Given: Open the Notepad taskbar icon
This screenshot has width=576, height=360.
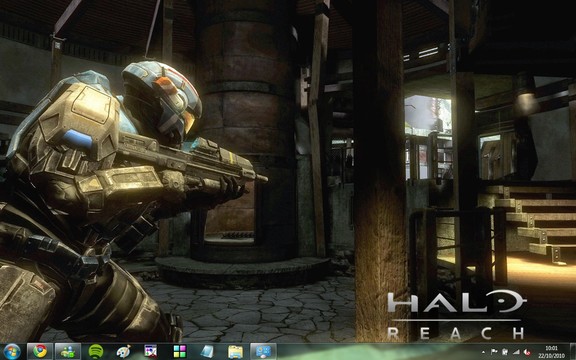Looking at the screenshot, I should click(x=207, y=352).
